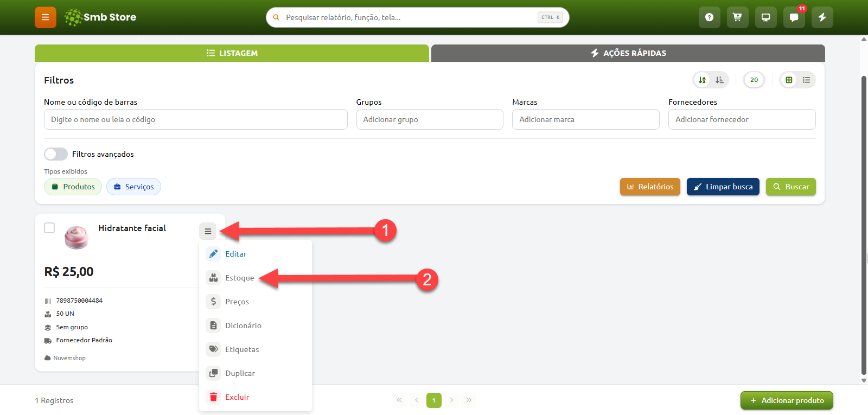
Task: Choose Estoque from the product menu
Action: [256, 278]
